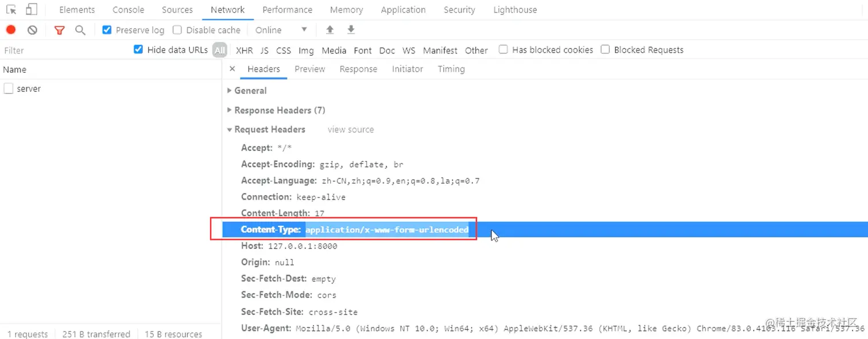Image resolution: width=868 pixels, height=339 pixels.
Task: Close the request details pane
Action: click(x=232, y=69)
